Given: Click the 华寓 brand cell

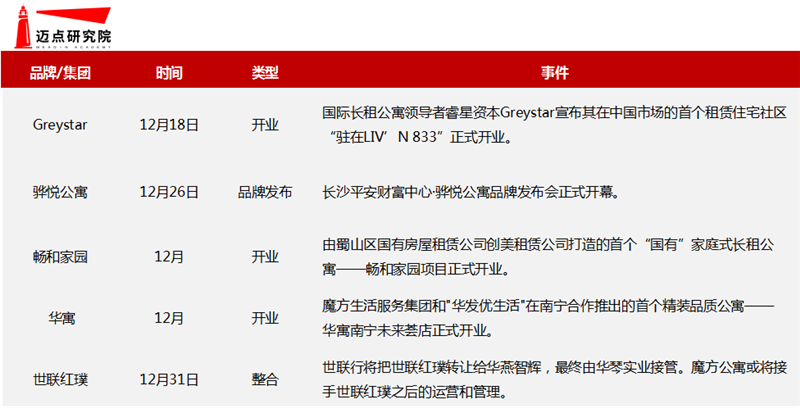Looking at the screenshot, I should (60, 318).
